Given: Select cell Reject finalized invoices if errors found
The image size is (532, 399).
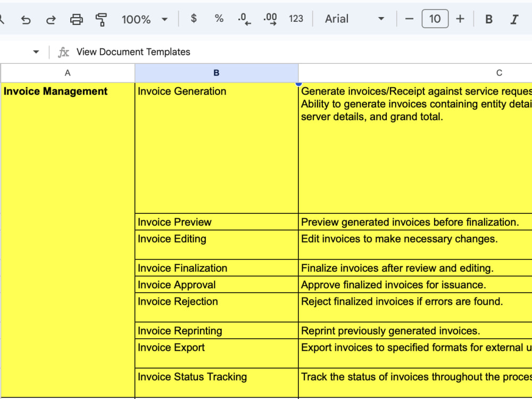Looking at the screenshot, I should [415, 307].
